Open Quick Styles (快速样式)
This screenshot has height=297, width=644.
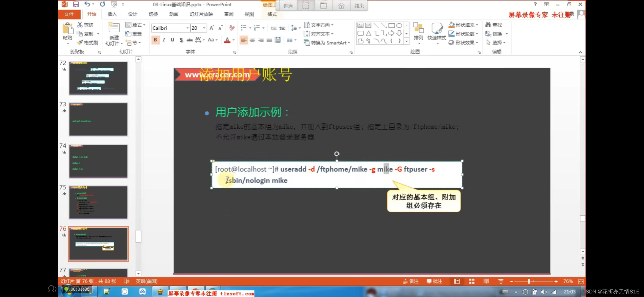tap(437, 34)
